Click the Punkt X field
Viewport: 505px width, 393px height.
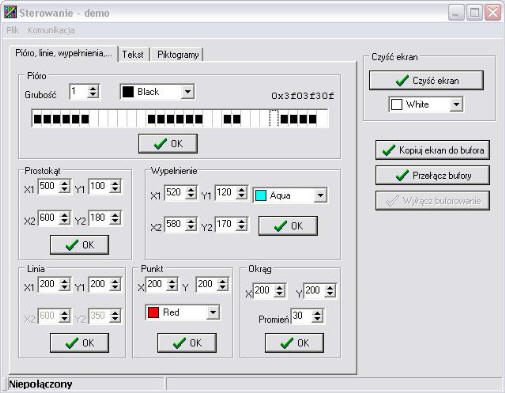[156, 284]
